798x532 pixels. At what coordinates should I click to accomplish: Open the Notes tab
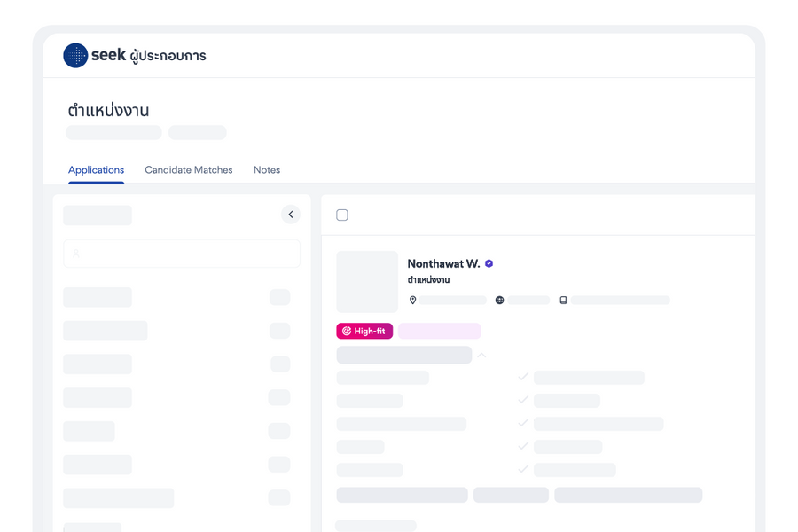267,170
